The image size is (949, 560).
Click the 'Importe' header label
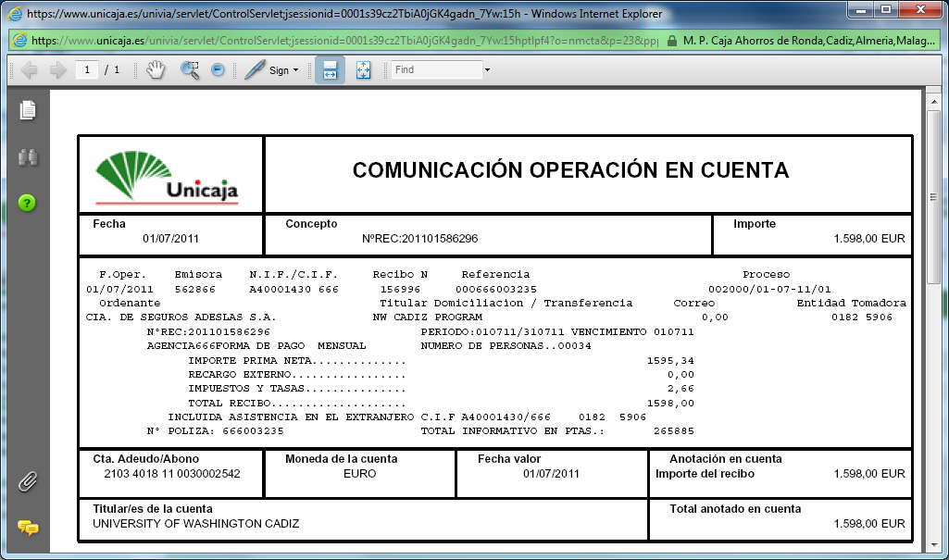[755, 224]
